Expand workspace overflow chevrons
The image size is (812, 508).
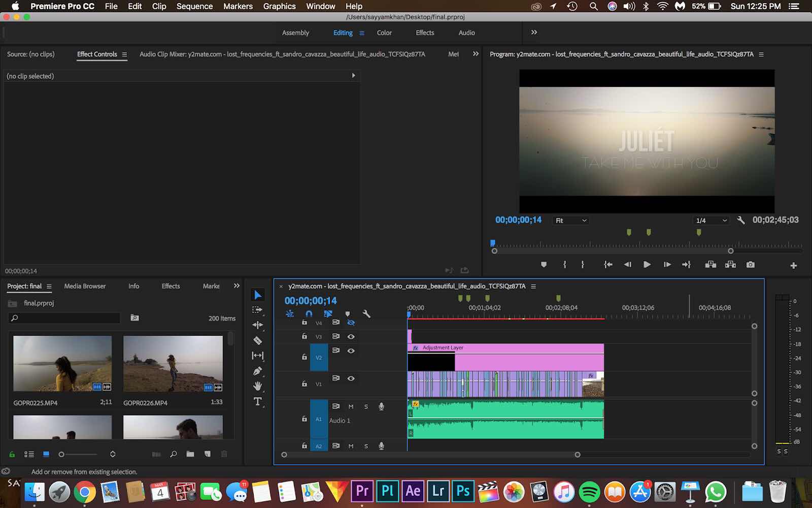pyautogui.click(x=534, y=32)
